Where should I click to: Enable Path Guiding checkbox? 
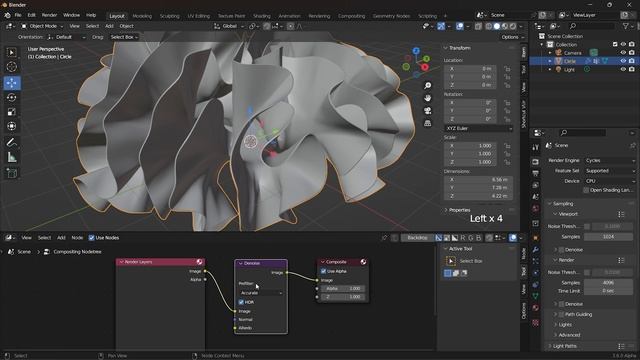tap(561, 314)
